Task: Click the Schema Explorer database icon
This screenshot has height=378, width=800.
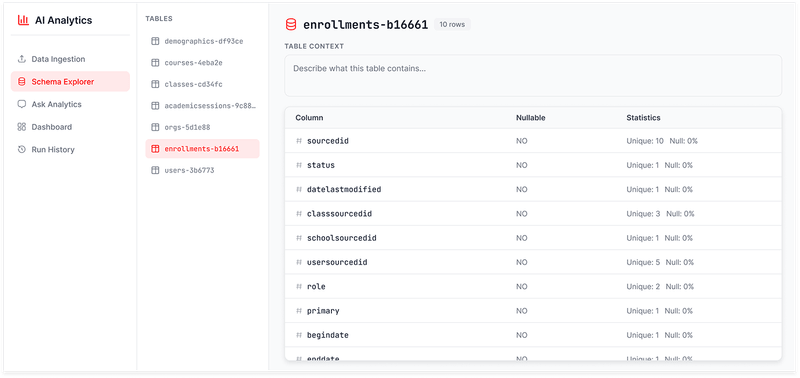Action: (x=21, y=82)
